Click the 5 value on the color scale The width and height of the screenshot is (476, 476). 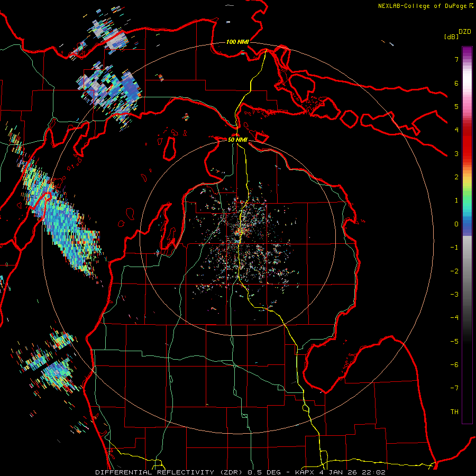pos(456,106)
